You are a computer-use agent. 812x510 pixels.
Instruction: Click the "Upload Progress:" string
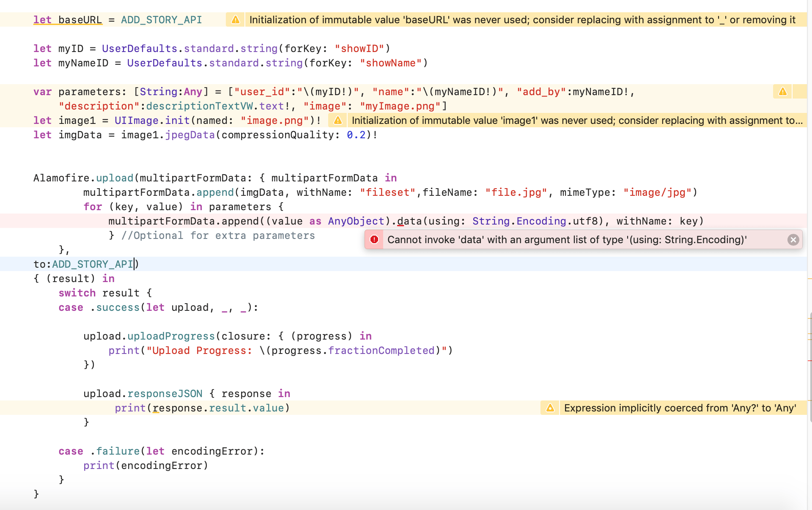point(199,351)
